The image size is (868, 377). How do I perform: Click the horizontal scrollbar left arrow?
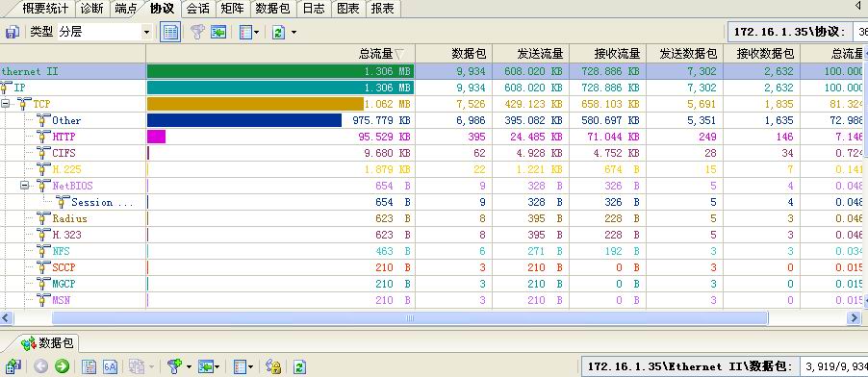pos(6,317)
